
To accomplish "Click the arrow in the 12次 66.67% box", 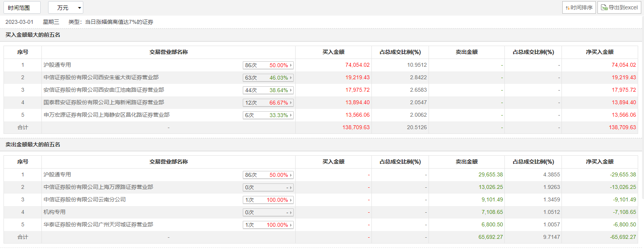I will 291,103.
